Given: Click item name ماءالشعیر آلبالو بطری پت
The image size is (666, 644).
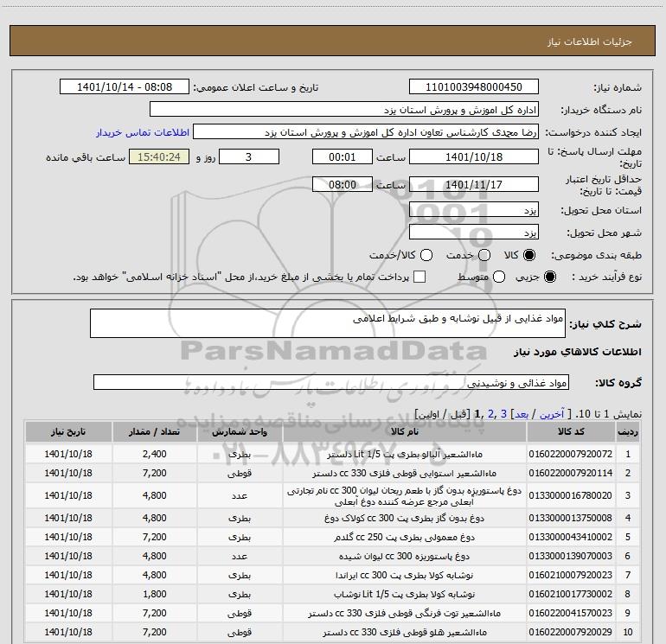Looking at the screenshot, I should (x=405, y=454).
